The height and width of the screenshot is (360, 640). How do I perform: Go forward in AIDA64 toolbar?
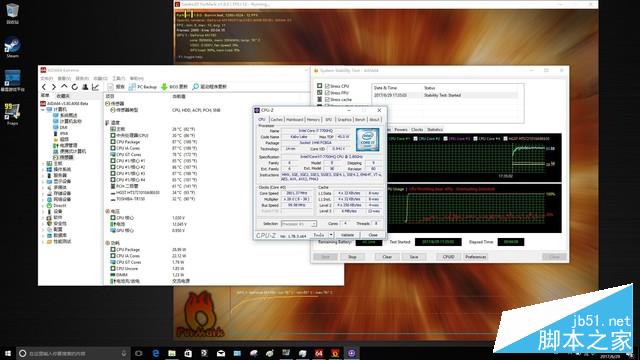click(x=53, y=87)
